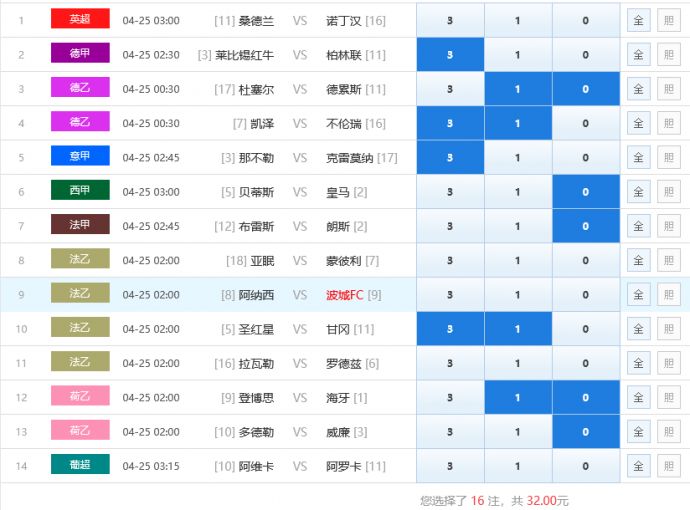Deselect away win 0 for 布雷斯 vs 朗斯
Screen dimensions: 690x510
pos(585,226)
